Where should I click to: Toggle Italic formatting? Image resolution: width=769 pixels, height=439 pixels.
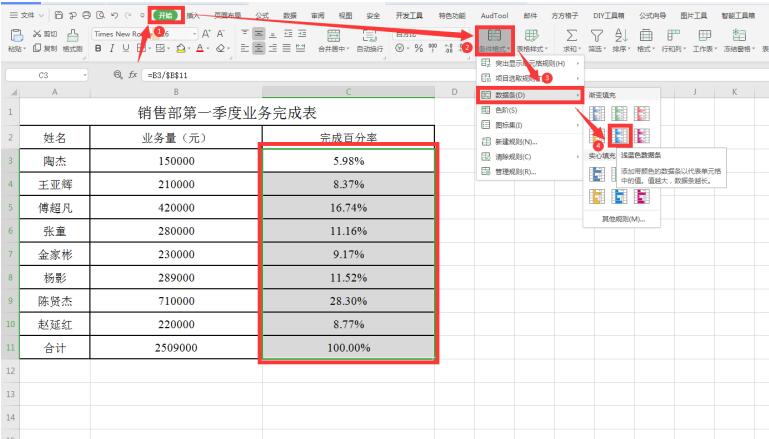[112, 47]
